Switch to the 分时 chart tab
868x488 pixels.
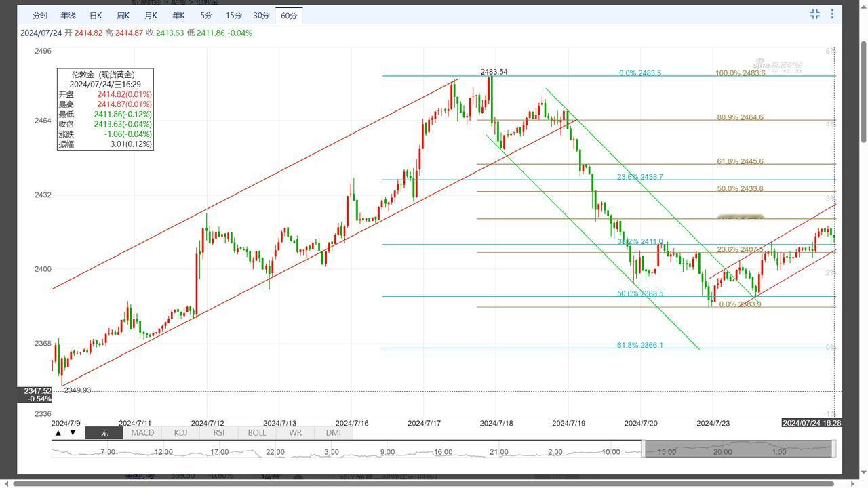tap(40, 15)
